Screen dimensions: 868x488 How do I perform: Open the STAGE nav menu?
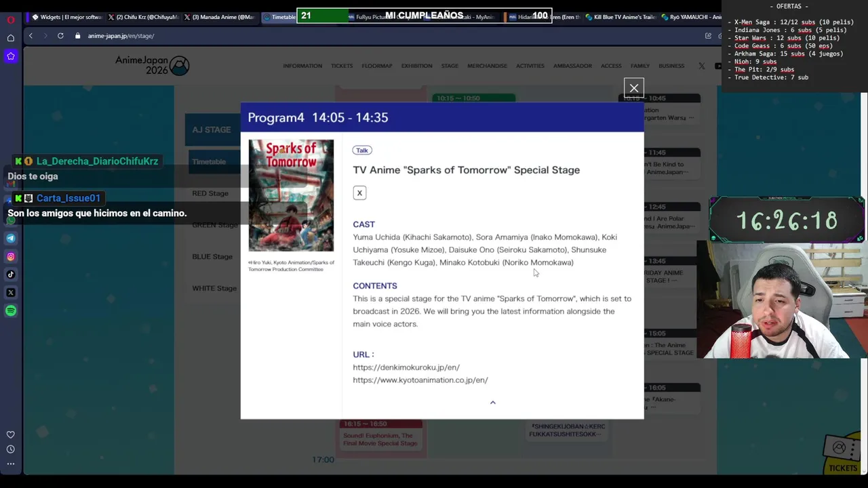[450, 66]
